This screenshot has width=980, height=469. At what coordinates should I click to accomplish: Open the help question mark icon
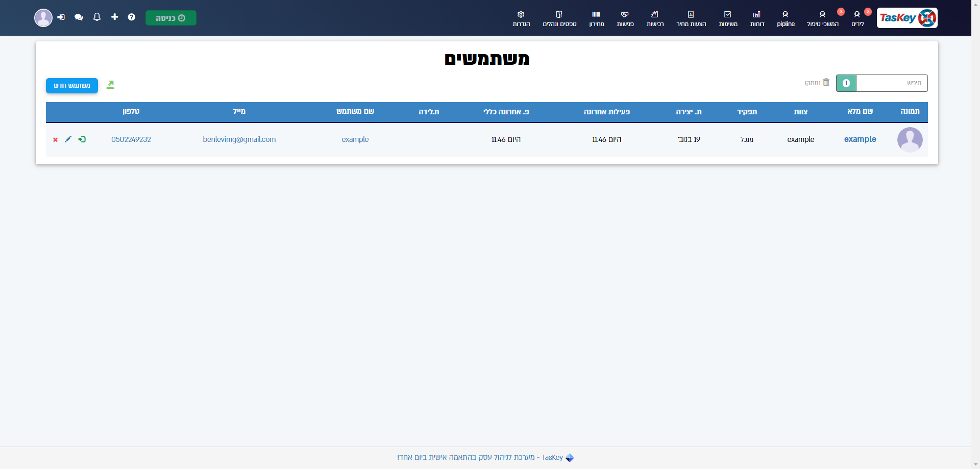tap(132, 17)
